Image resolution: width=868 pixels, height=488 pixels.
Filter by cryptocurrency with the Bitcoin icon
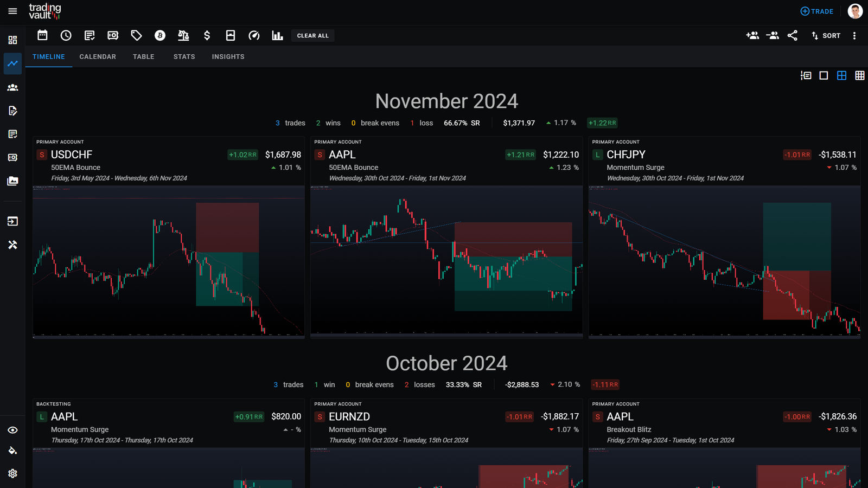159,35
